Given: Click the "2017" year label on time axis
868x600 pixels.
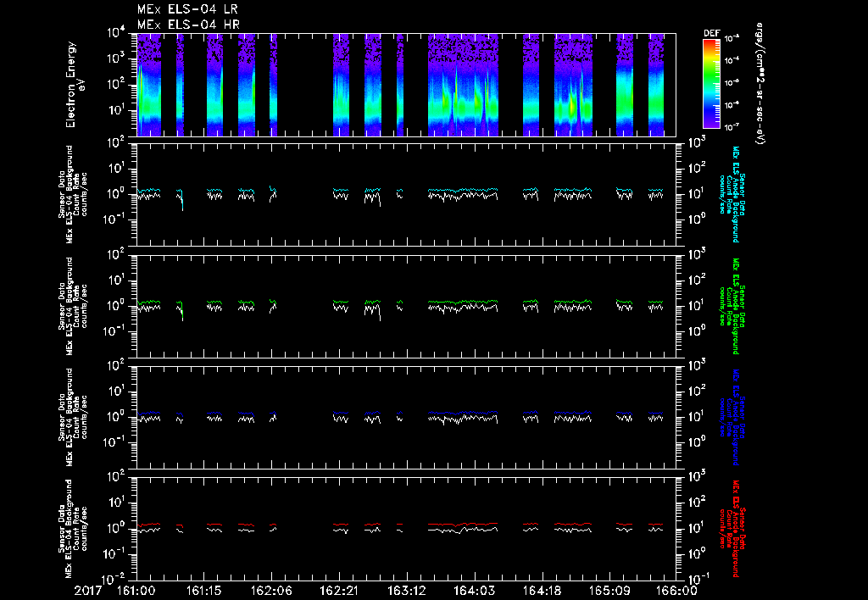Looking at the screenshot, I should [88, 591].
